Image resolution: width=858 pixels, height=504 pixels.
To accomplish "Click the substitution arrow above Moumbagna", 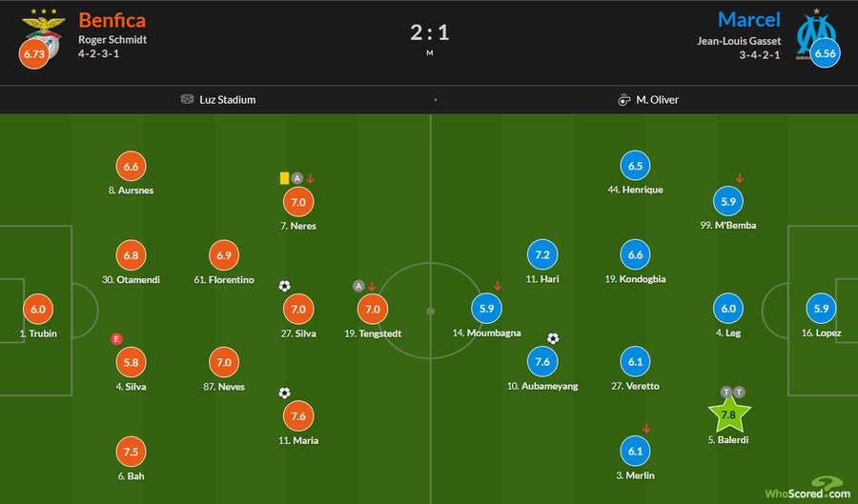I will [498, 286].
